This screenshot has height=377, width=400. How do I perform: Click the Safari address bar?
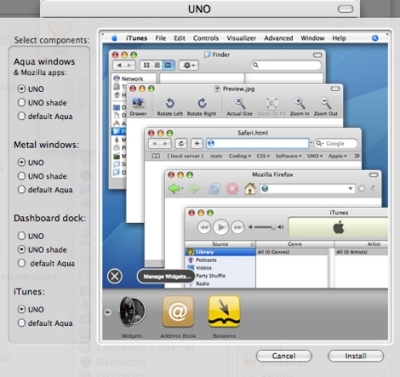point(257,143)
